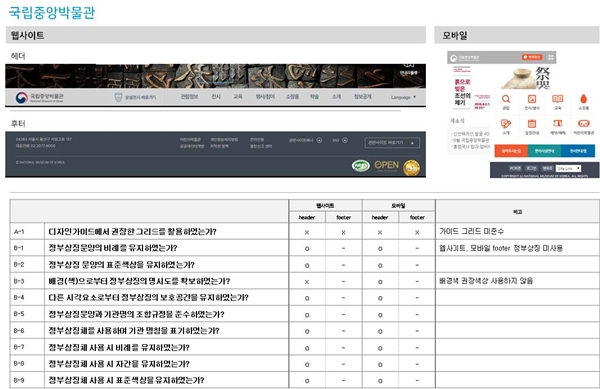Click the A-1 row code cell
600x389 pixels.
coord(27,231)
